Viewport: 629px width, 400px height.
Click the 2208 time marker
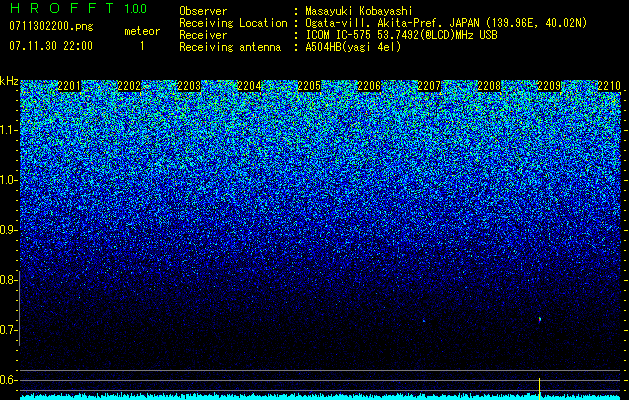(x=489, y=86)
